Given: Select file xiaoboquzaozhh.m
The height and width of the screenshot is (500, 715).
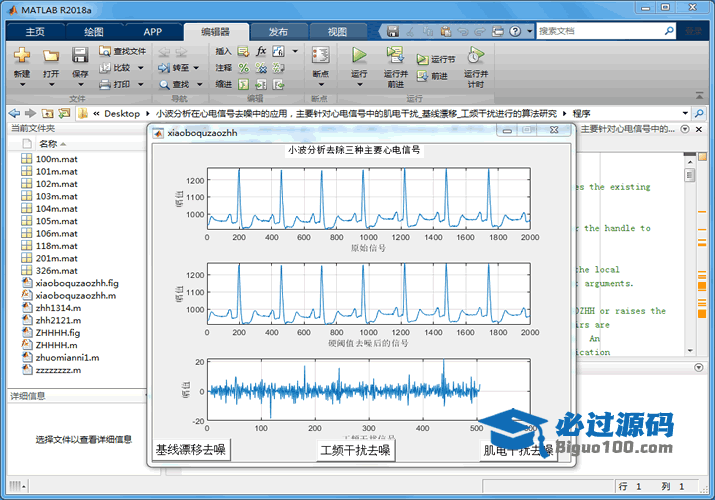Looking at the screenshot, I should tap(76, 295).
